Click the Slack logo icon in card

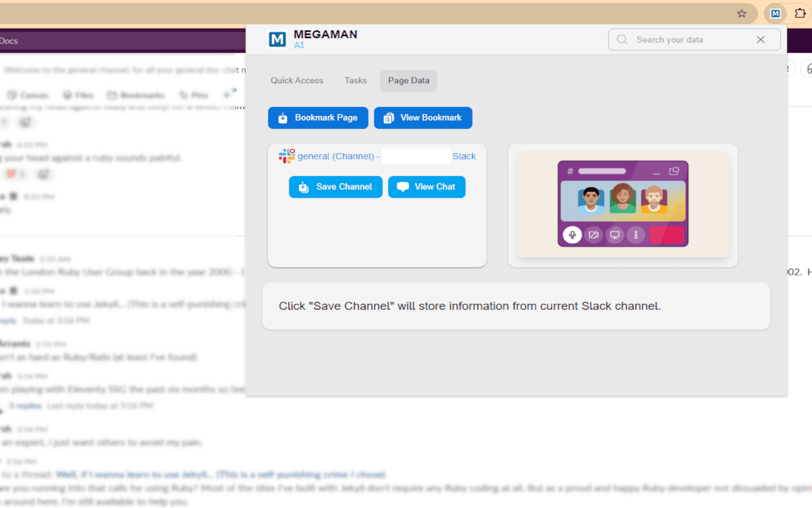click(x=287, y=156)
